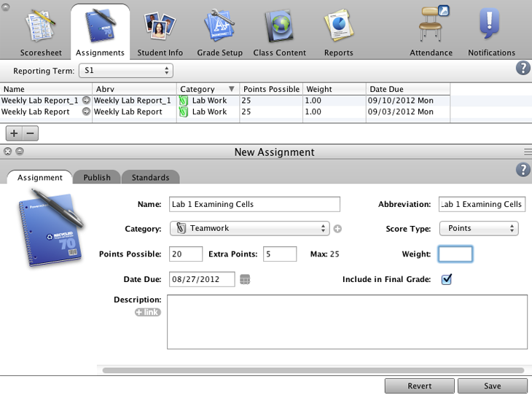Screen dimensions: 532x395
Task: View Notifications
Action: [x=491, y=33]
